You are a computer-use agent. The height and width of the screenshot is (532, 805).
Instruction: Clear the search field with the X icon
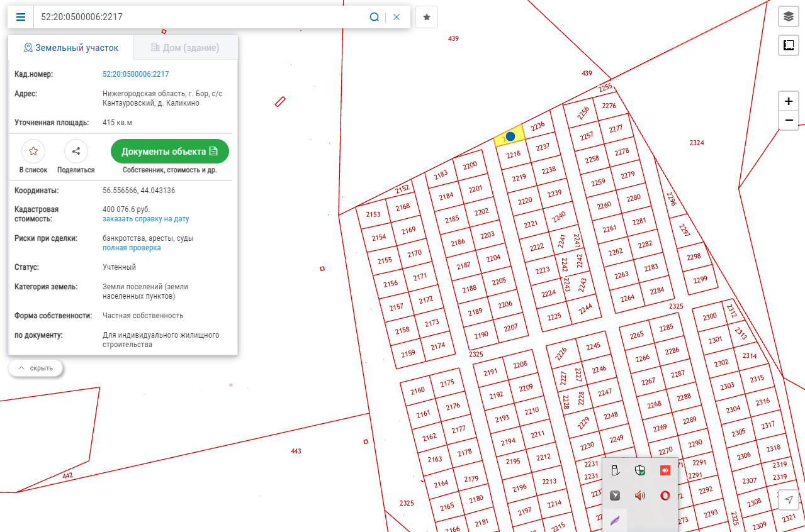(397, 17)
